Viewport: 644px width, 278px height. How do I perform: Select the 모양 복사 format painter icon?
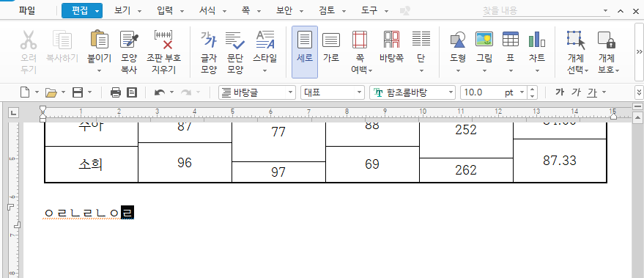(x=129, y=40)
